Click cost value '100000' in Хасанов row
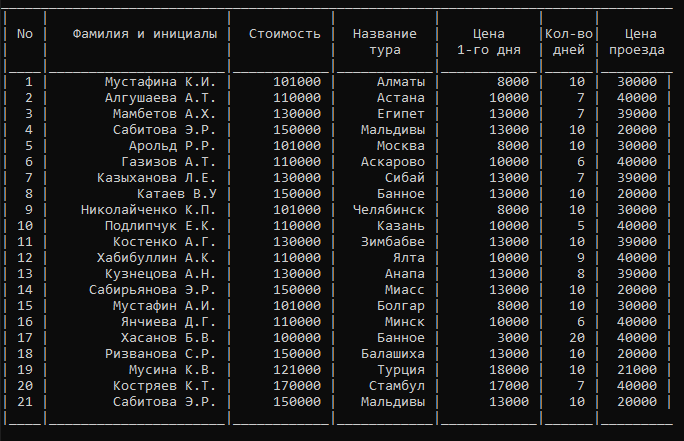 click(297, 338)
